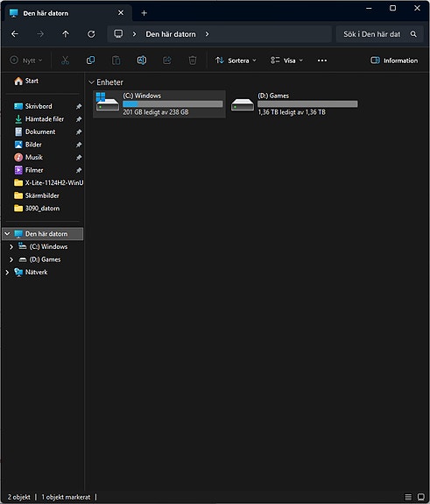Go up one folder level

66,34
